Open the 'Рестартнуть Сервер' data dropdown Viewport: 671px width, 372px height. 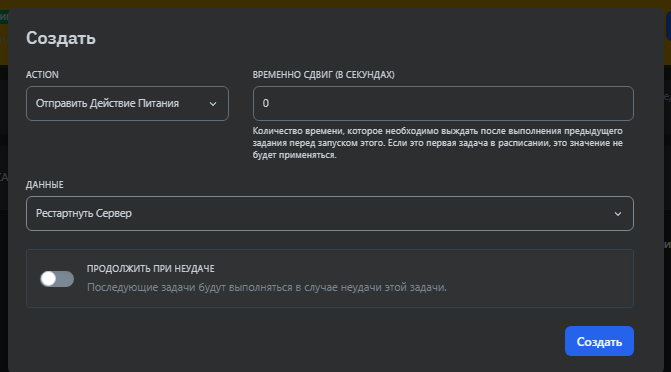(330, 214)
